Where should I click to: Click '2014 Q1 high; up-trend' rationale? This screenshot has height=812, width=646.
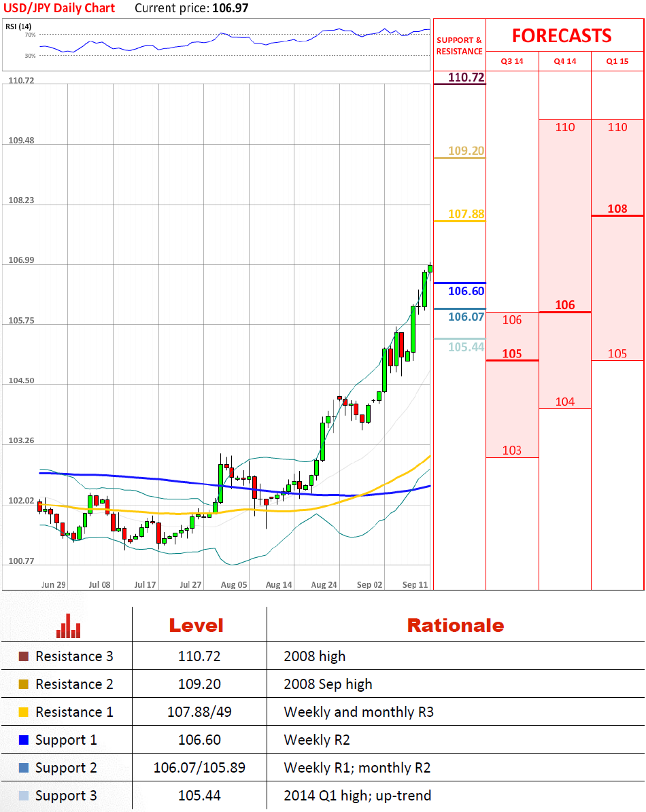(x=358, y=796)
